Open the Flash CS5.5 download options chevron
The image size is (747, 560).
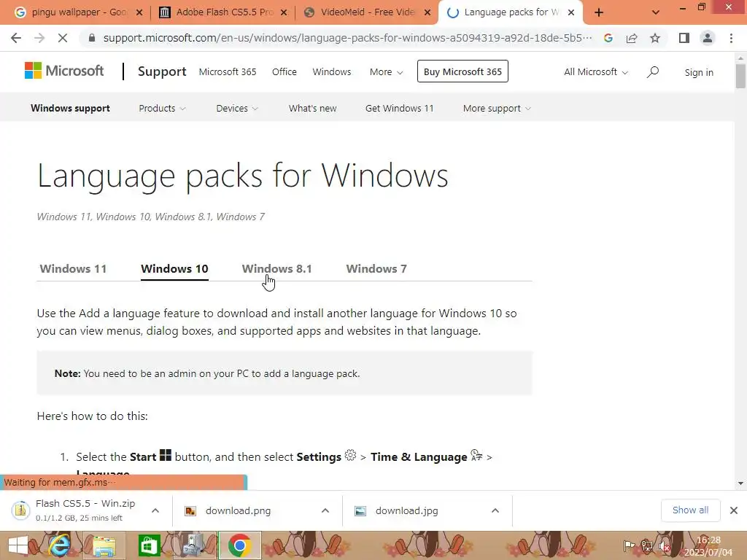155,510
